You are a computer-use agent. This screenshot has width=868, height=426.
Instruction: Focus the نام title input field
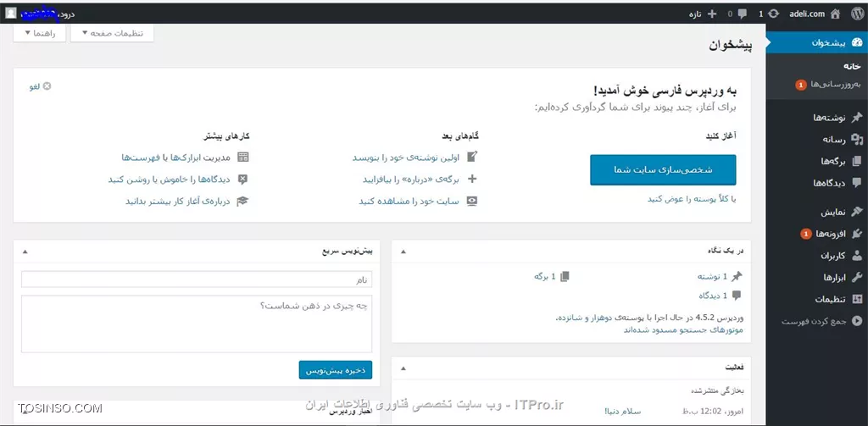point(197,280)
